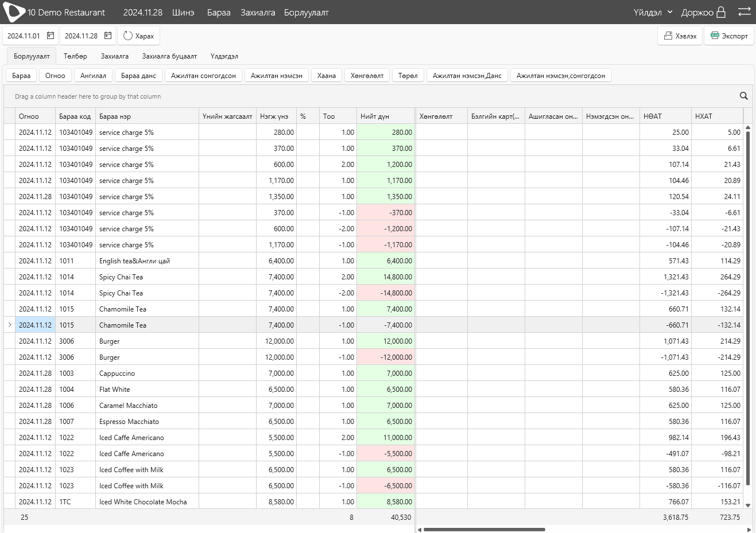Click the 40,530 total summary value
This screenshot has width=756, height=533.
coord(401,517)
